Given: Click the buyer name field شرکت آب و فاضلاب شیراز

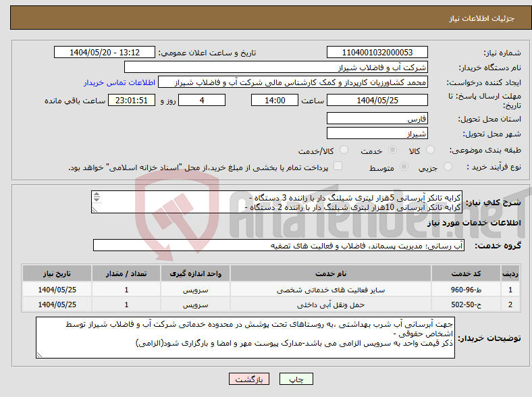Looking at the screenshot, I should tap(276, 68).
